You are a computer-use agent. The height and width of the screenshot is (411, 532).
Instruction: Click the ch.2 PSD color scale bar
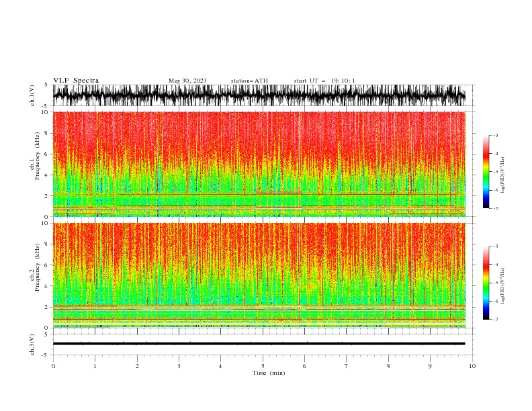click(486, 283)
